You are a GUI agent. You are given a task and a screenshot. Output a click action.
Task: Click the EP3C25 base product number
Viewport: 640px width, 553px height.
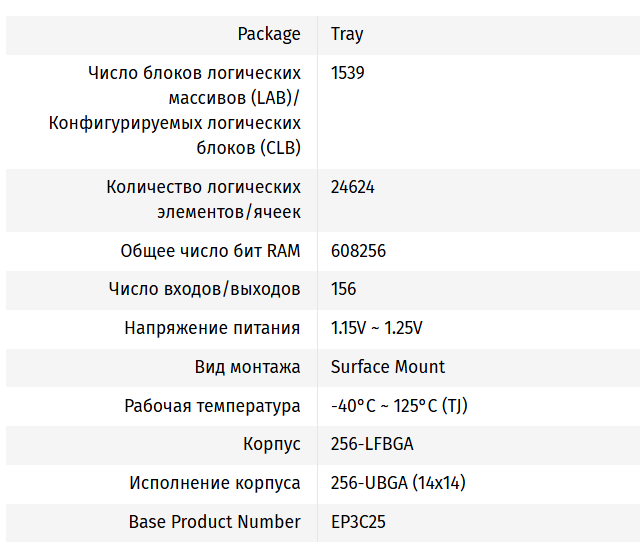pyautogui.click(x=357, y=522)
